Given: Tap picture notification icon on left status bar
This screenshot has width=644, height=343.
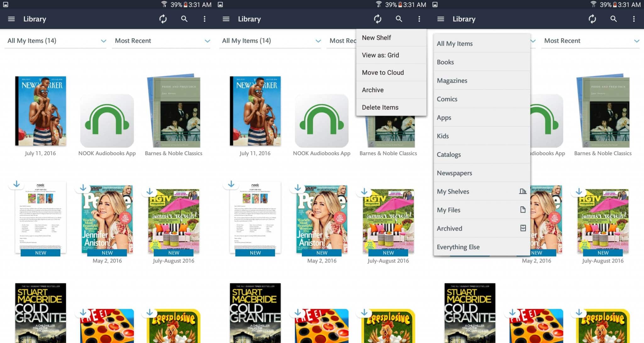Looking at the screenshot, I should [x=6, y=4].
